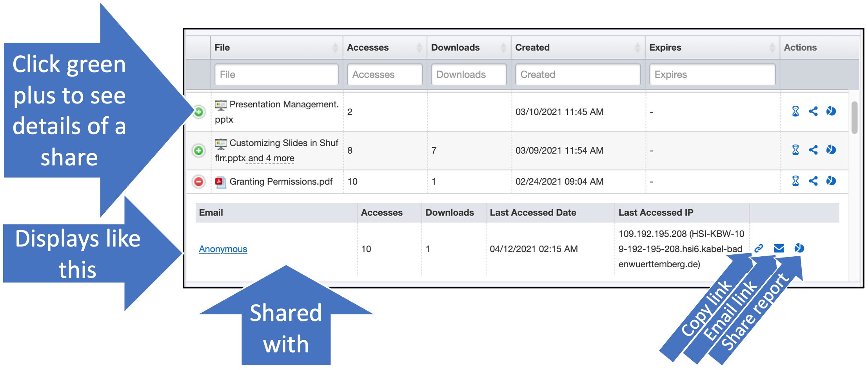Click Granting Permissions.pdf file name
Viewport: 868px width, 370px height.
coord(281,181)
